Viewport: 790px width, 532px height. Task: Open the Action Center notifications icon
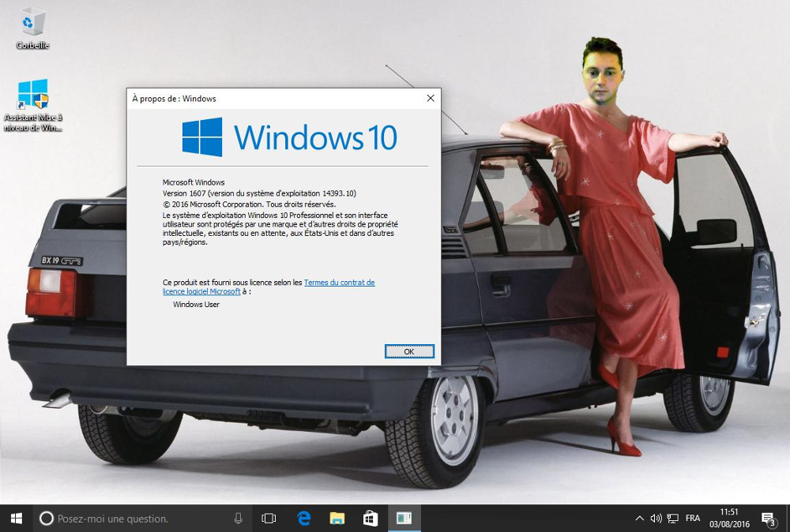[769, 519]
